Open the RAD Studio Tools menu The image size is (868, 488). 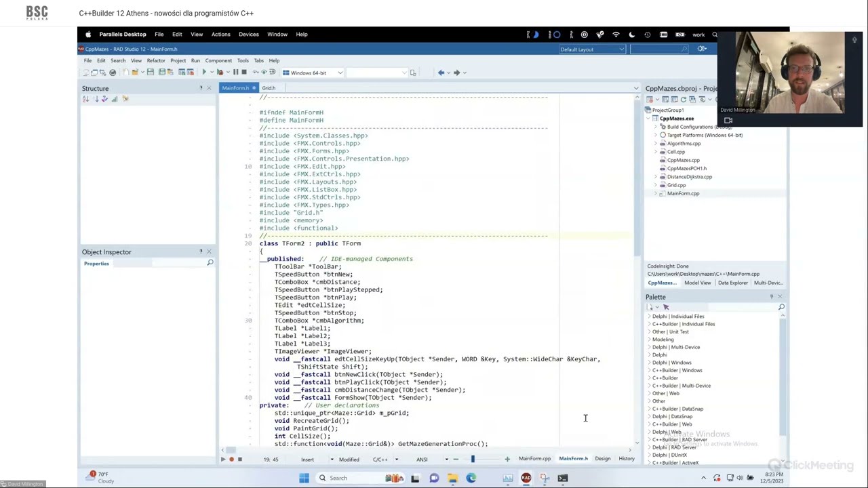coord(243,60)
